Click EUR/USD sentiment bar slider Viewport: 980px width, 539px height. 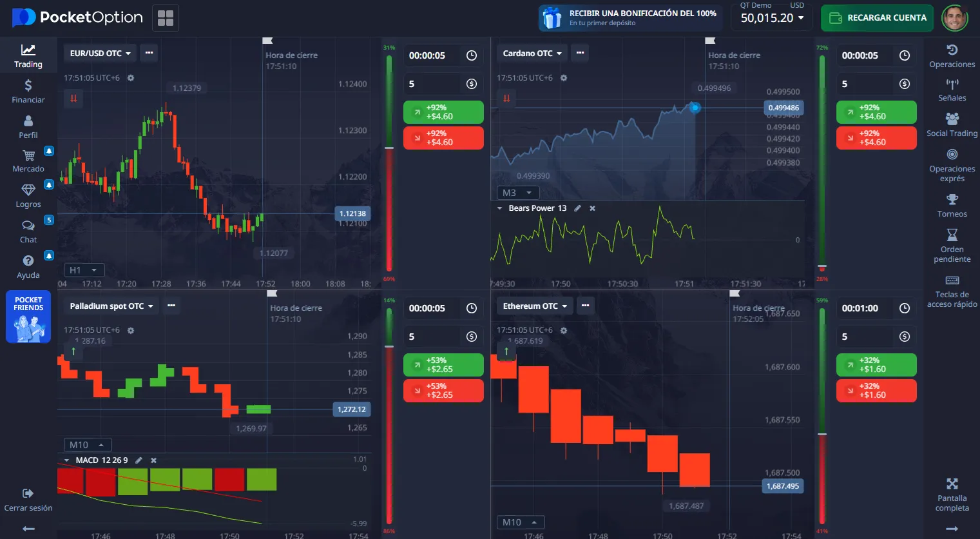pos(389,148)
